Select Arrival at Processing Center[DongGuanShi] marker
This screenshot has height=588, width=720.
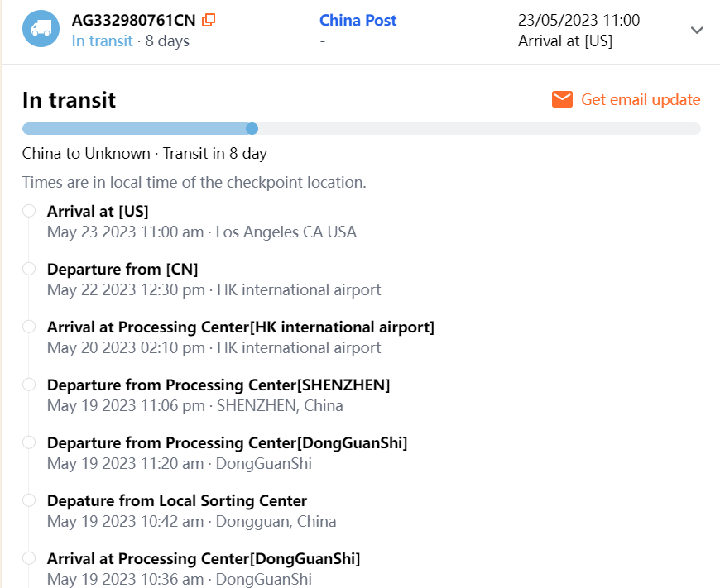[29, 558]
